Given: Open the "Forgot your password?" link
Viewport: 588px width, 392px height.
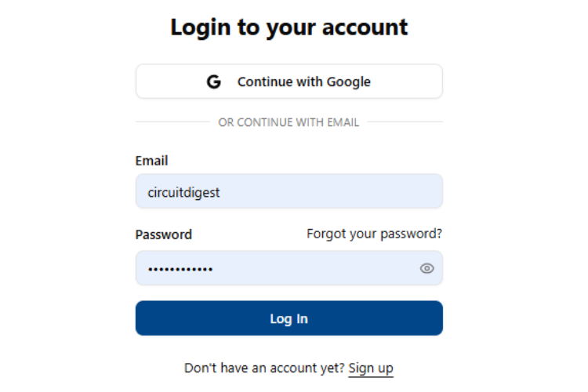Looking at the screenshot, I should pyautogui.click(x=374, y=234).
